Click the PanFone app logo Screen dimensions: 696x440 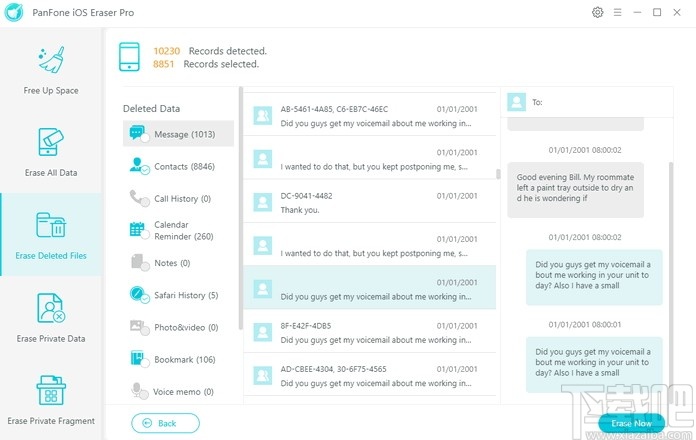pos(13,12)
